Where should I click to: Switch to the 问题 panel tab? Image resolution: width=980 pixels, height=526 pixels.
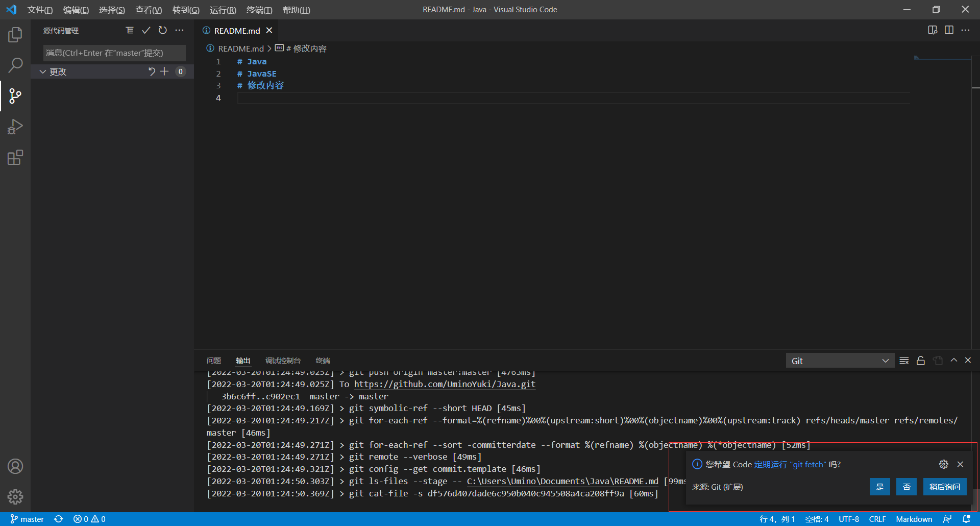point(214,361)
